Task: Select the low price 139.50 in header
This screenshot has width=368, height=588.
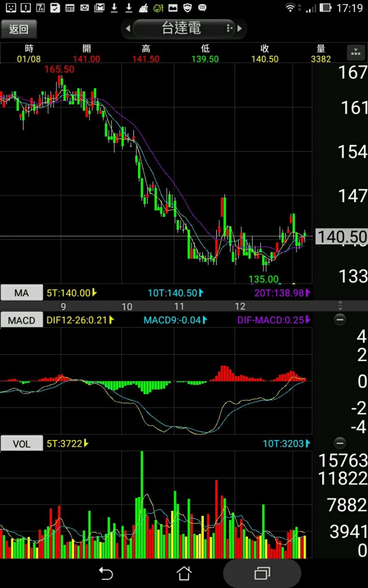Action: tap(205, 59)
